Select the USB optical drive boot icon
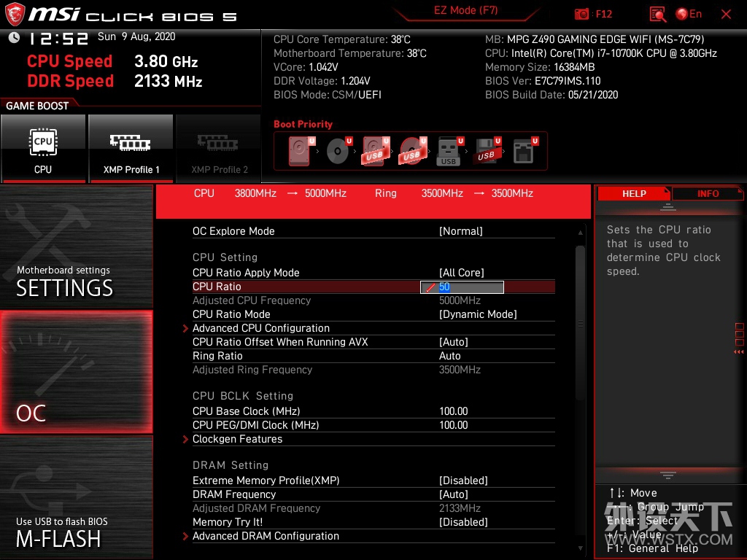The image size is (747, 560). (x=413, y=150)
